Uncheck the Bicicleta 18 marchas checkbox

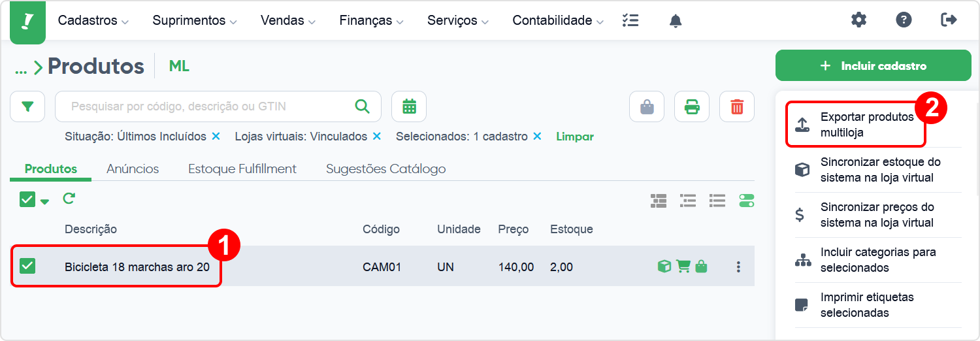tap(27, 266)
